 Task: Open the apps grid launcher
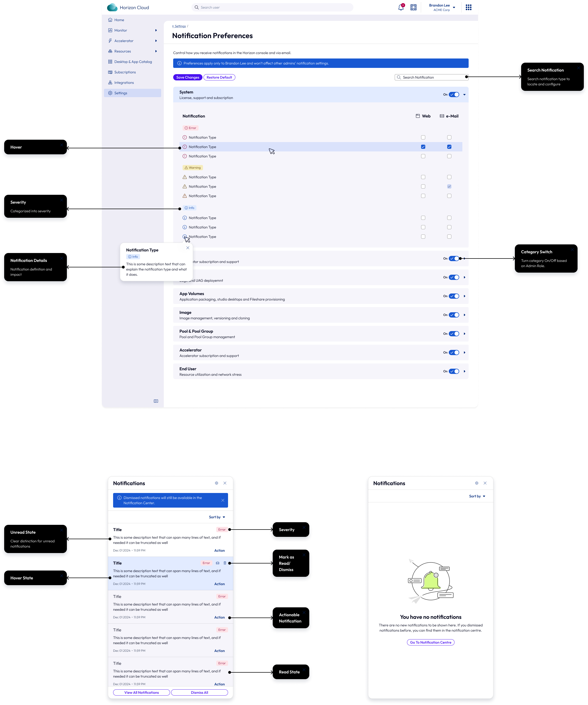pos(468,7)
